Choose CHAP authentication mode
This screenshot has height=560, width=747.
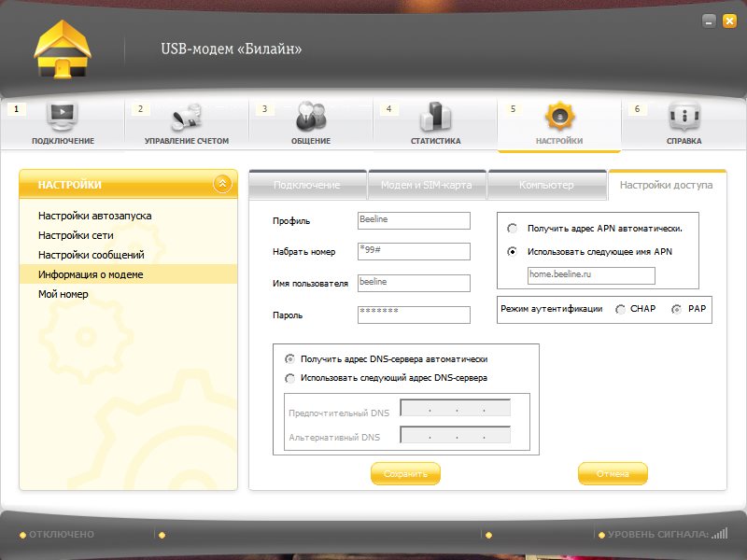tap(620, 310)
